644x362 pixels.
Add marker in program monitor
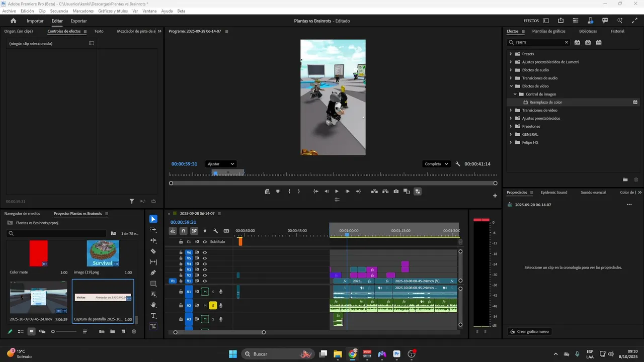click(278, 191)
